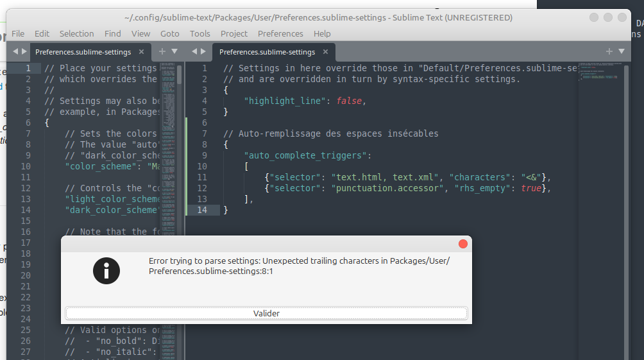Viewport: 644px width, 360px height.
Task: Close the left pane Preferences tab
Action: pyautogui.click(x=141, y=52)
